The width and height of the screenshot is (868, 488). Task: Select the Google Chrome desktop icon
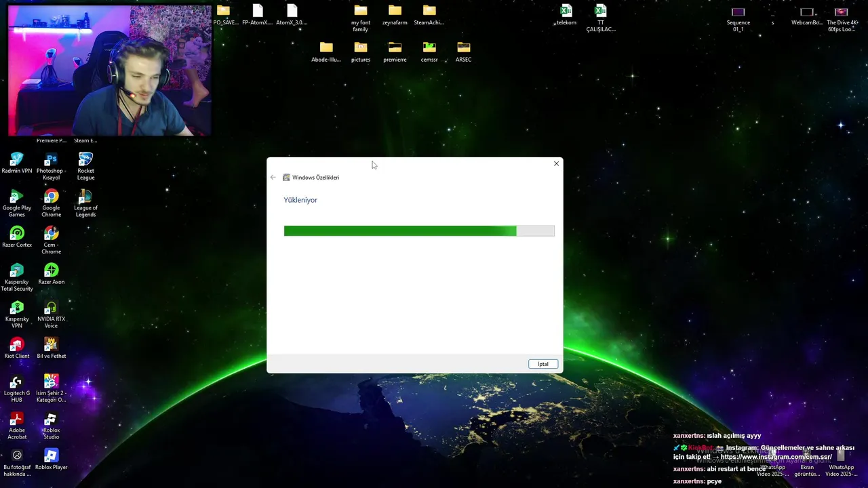click(51, 203)
